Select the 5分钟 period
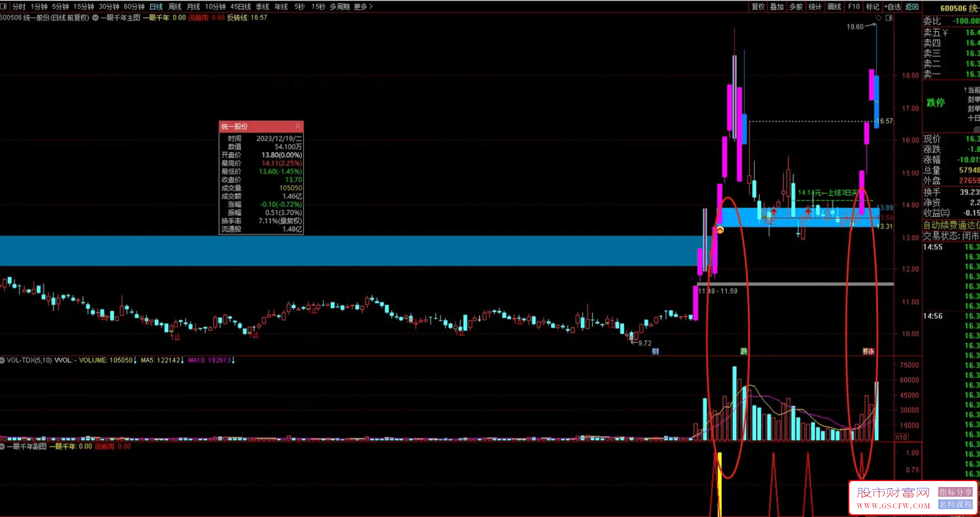This screenshot has height=517, width=980. pyautogui.click(x=60, y=7)
